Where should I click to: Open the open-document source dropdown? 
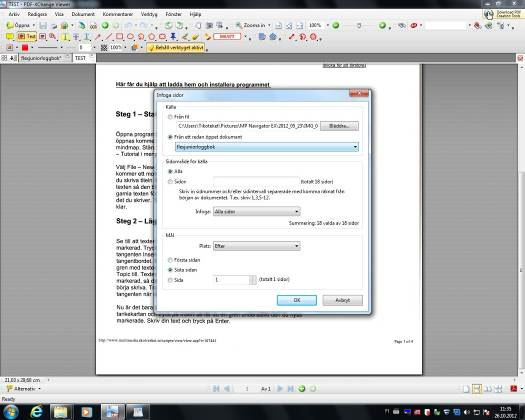[x=267, y=147]
